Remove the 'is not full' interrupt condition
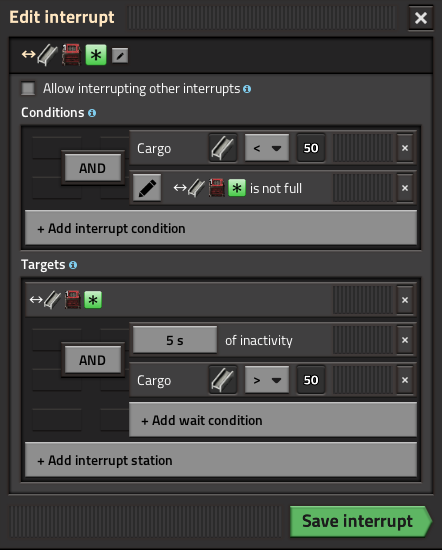442x550 pixels. 405,188
